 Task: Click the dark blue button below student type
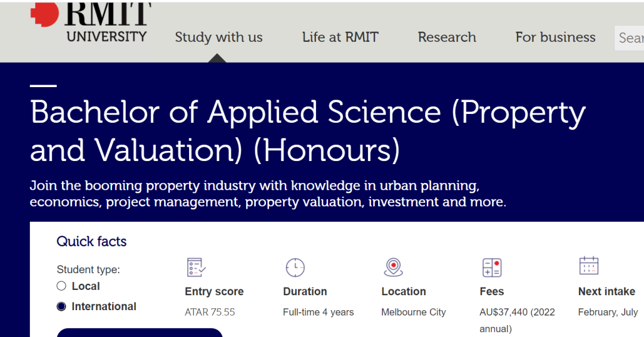(140, 333)
